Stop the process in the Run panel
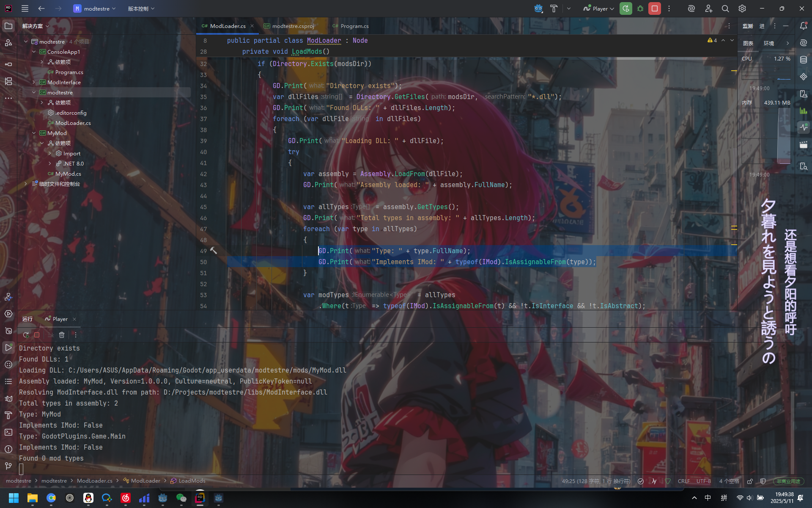 point(37,335)
